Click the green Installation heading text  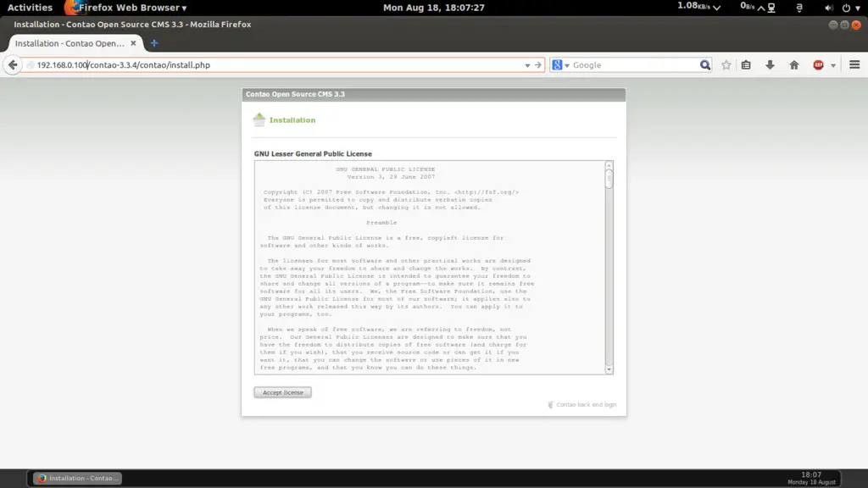click(x=292, y=120)
